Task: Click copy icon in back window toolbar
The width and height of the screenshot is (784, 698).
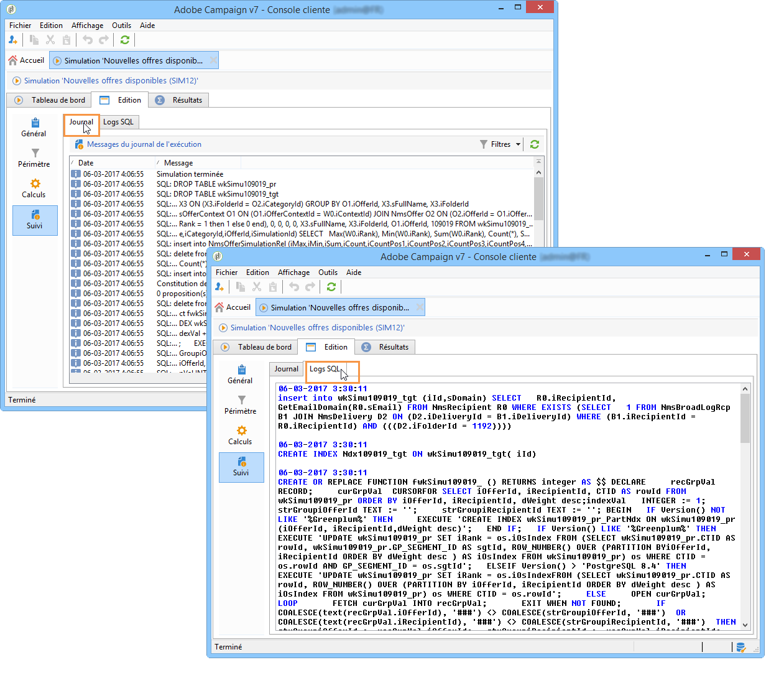Action: click(34, 40)
